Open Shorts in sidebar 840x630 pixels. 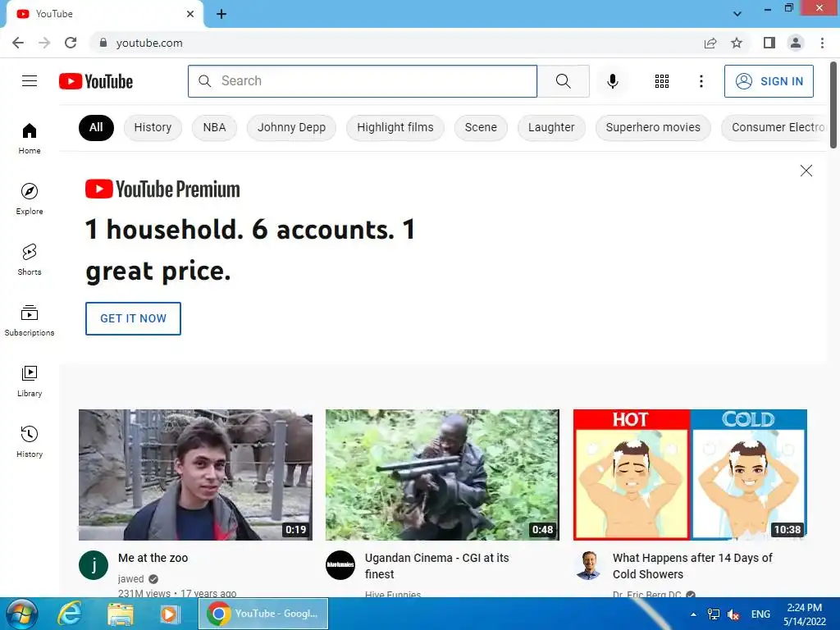[30, 260]
